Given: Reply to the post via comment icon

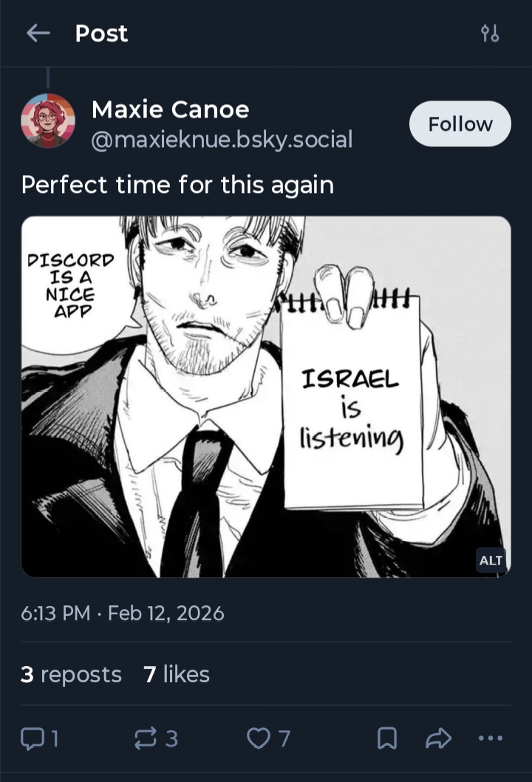Looking at the screenshot, I should 33,738.
